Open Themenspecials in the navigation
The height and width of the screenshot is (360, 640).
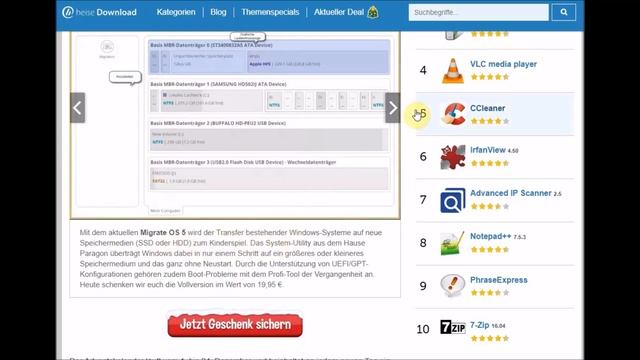(270, 12)
